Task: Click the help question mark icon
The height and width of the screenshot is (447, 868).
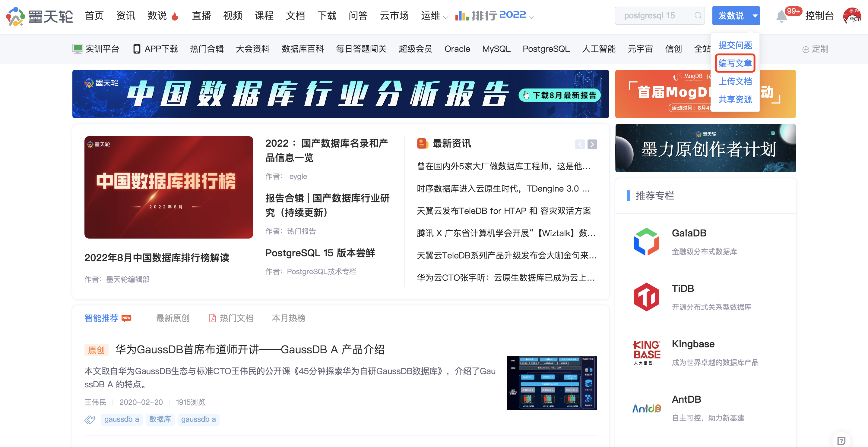Action: (841, 440)
